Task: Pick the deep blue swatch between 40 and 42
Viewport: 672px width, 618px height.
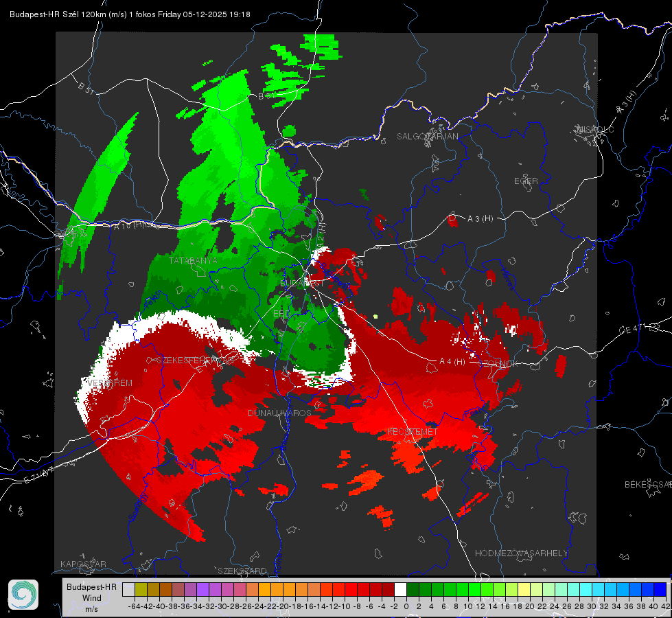Action: click(660, 590)
